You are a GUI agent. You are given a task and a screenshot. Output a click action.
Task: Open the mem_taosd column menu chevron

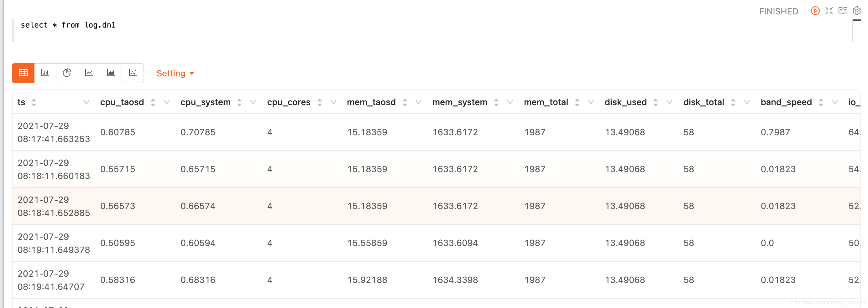click(x=419, y=102)
